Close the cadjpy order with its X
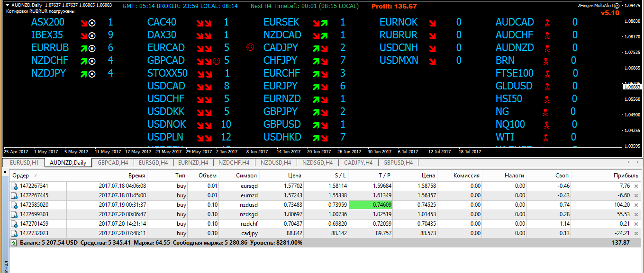Screen dimensions: 644x273 point(636,233)
